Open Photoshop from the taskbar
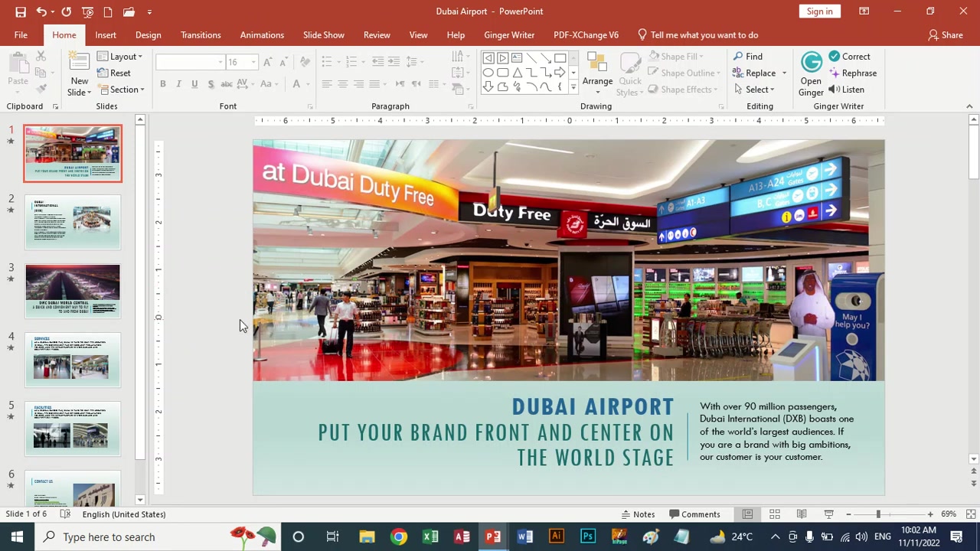The width and height of the screenshot is (980, 551). coord(587,536)
